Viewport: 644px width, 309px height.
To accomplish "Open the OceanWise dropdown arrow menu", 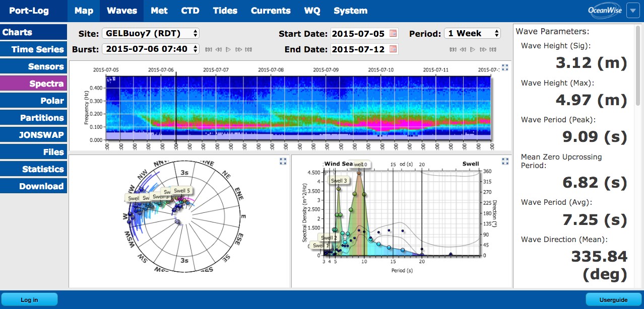I will point(633,11).
